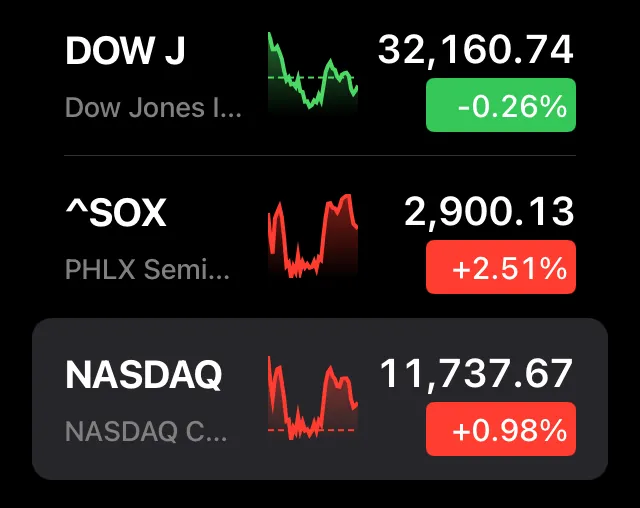Click the ^SOX price 2,900.13
Screen dimensions: 640x508
[489, 212]
